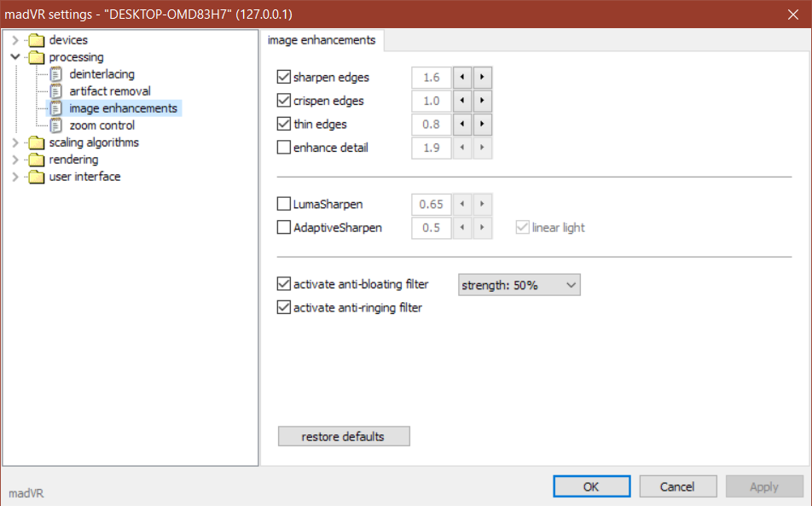Expand the user interface tree node
This screenshot has height=506, width=812.
pyautogui.click(x=15, y=177)
